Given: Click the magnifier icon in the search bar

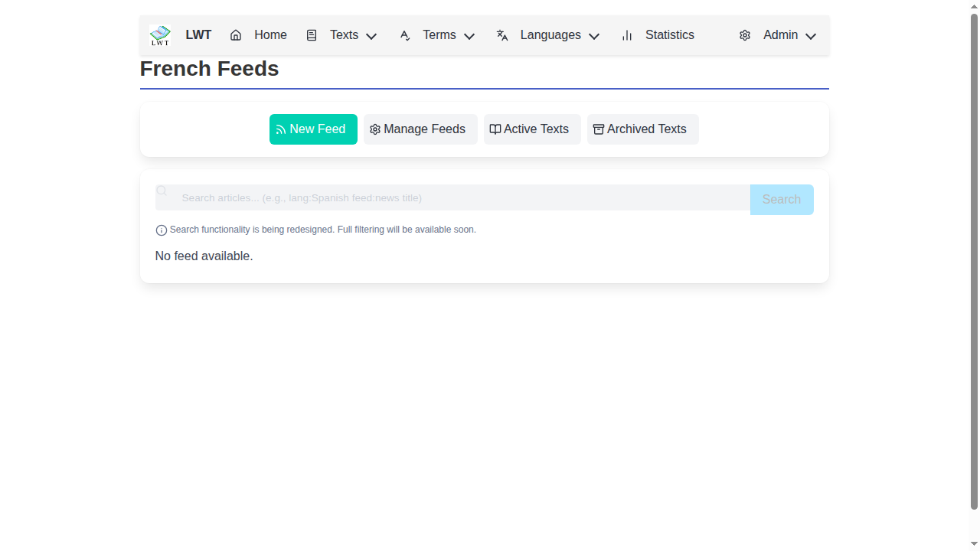Looking at the screenshot, I should click(x=162, y=190).
